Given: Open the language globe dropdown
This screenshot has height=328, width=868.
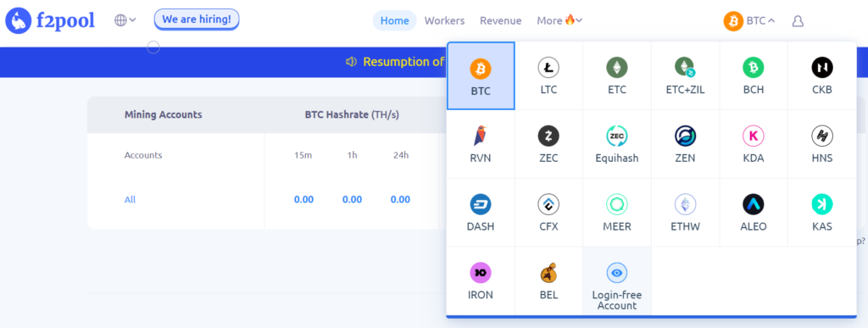Looking at the screenshot, I should coord(125,20).
